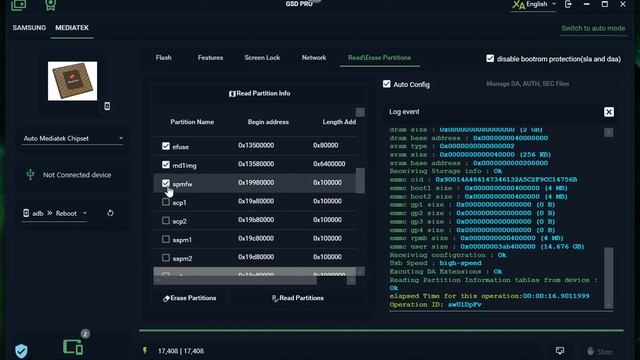Open the Network tab
Screen dimensions: 640x360
[314, 58]
